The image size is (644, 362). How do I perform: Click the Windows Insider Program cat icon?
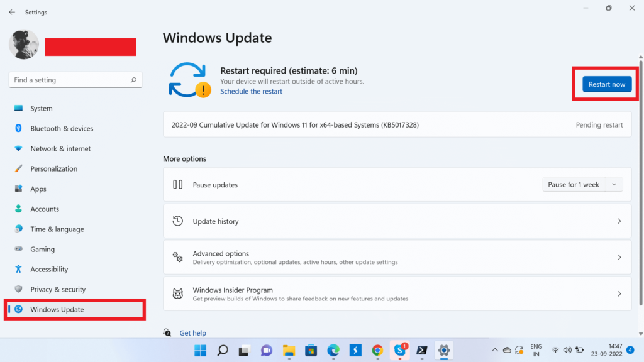(x=177, y=294)
